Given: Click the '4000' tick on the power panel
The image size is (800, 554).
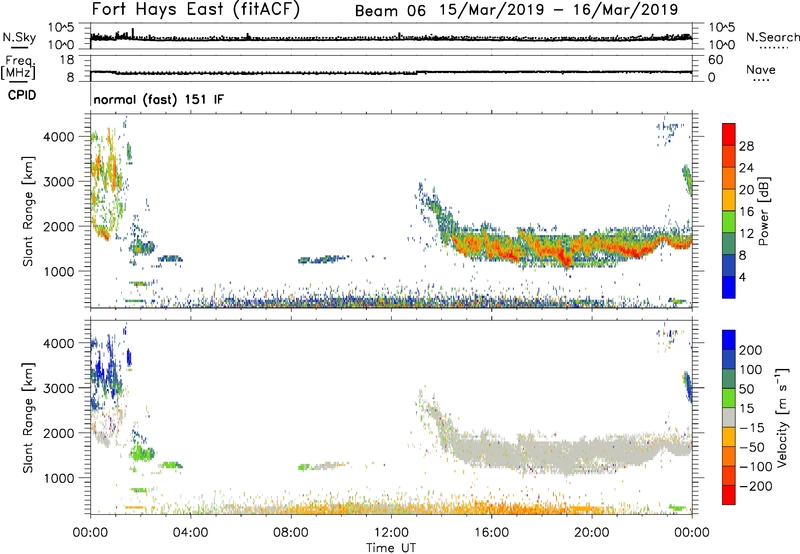Looking at the screenshot, I should [x=58, y=137].
